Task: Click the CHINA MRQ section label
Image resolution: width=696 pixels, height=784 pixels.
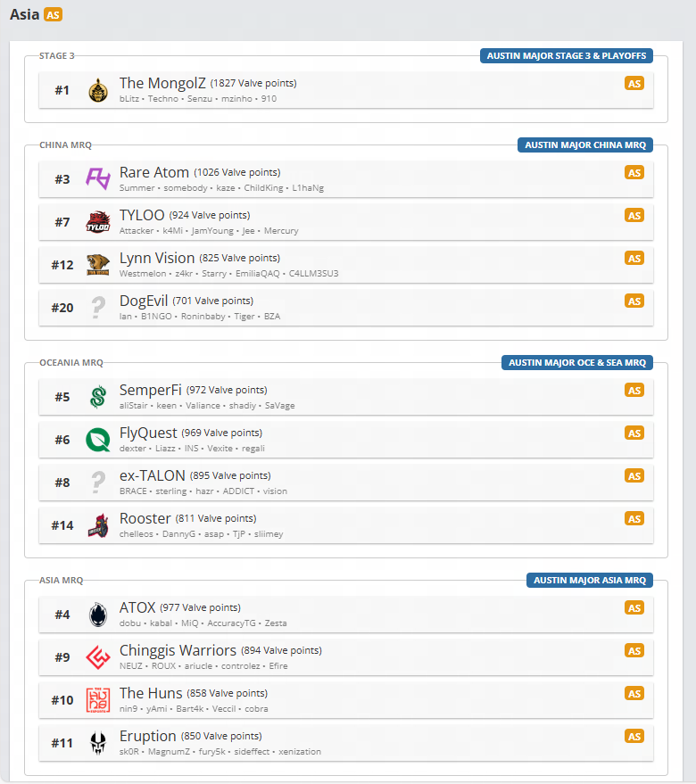Action: point(65,145)
